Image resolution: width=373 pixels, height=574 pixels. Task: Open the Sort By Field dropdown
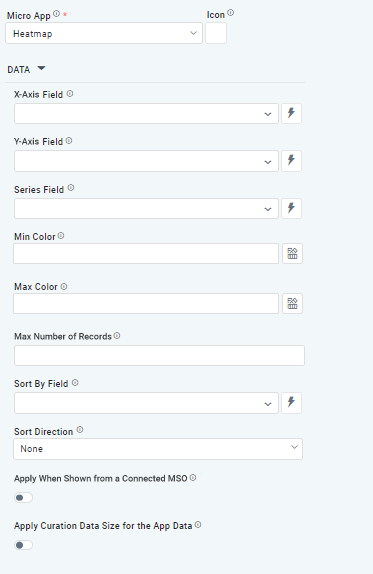coord(146,403)
